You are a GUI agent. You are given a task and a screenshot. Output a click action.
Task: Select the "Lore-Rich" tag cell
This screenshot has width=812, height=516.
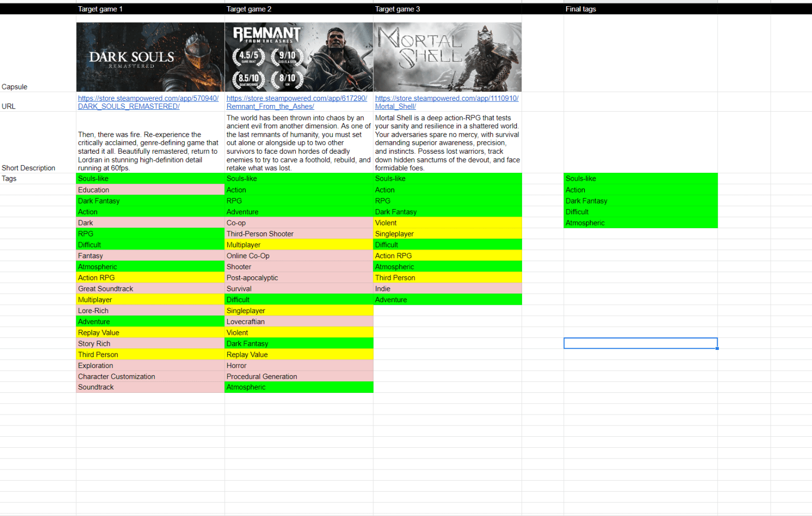coord(150,311)
